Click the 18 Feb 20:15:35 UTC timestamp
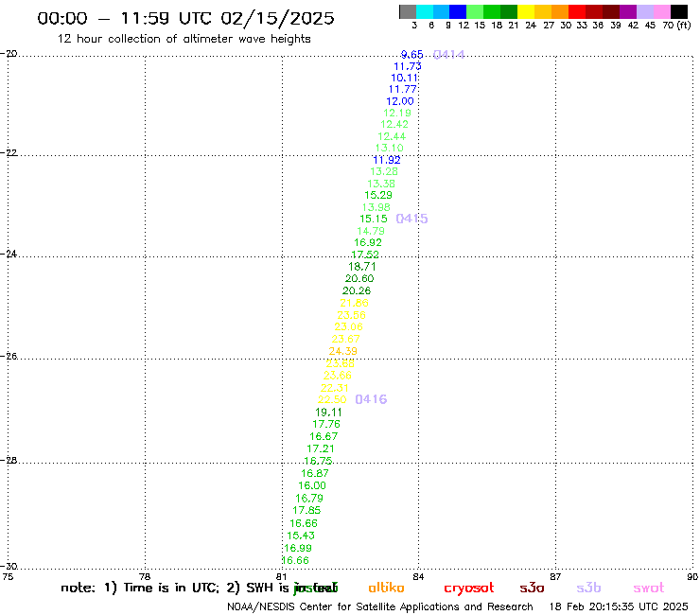This screenshot has width=700, height=615. (619, 607)
